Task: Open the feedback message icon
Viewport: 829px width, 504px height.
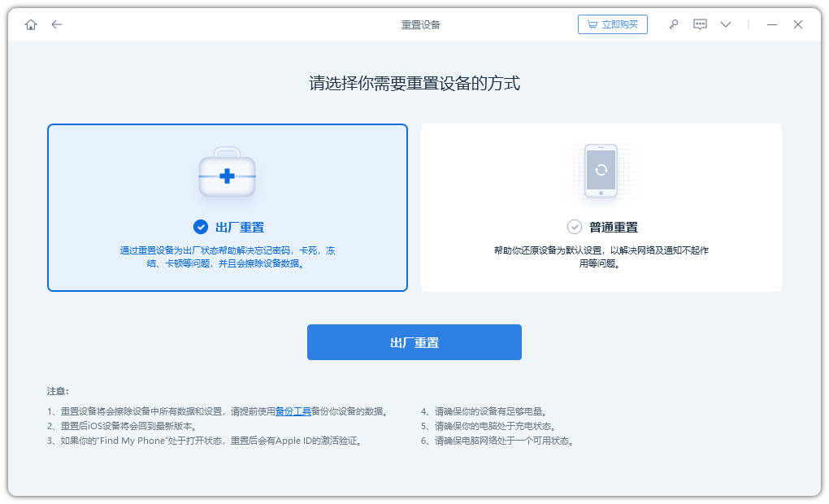Action: tap(700, 24)
